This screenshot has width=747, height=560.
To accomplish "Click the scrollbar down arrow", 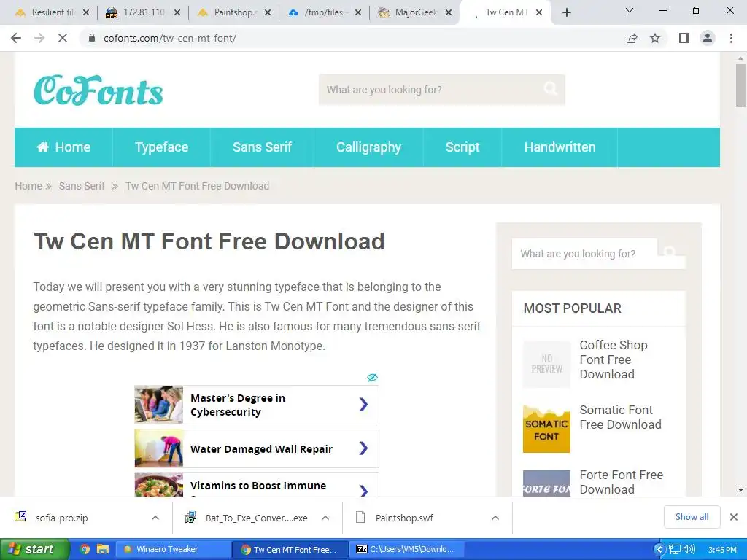I will coord(740,490).
